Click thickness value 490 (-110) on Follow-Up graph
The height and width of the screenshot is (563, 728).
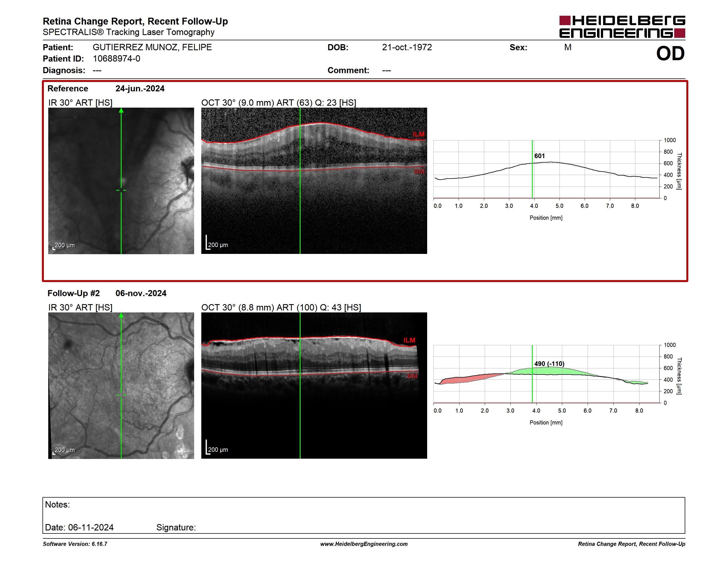[549, 363]
